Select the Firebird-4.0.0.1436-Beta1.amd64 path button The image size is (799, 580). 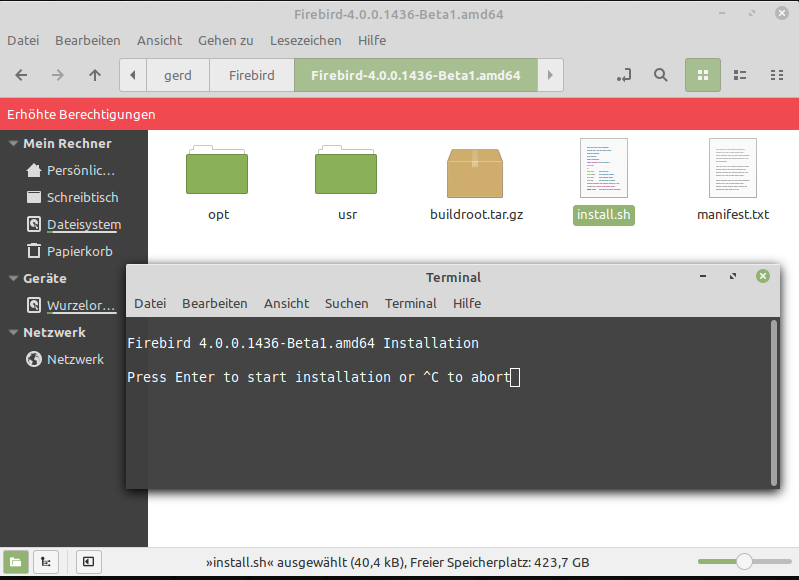pos(416,75)
